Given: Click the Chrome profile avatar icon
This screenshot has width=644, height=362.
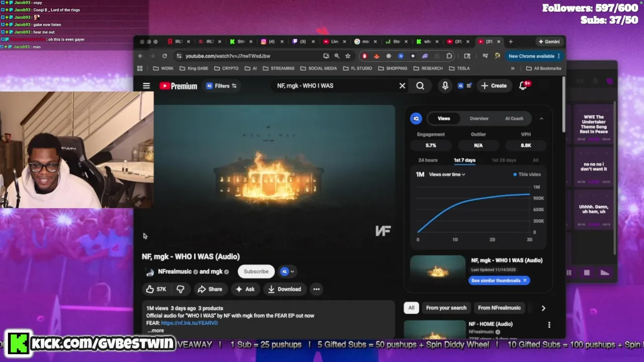Looking at the screenshot, I should click(x=497, y=56).
